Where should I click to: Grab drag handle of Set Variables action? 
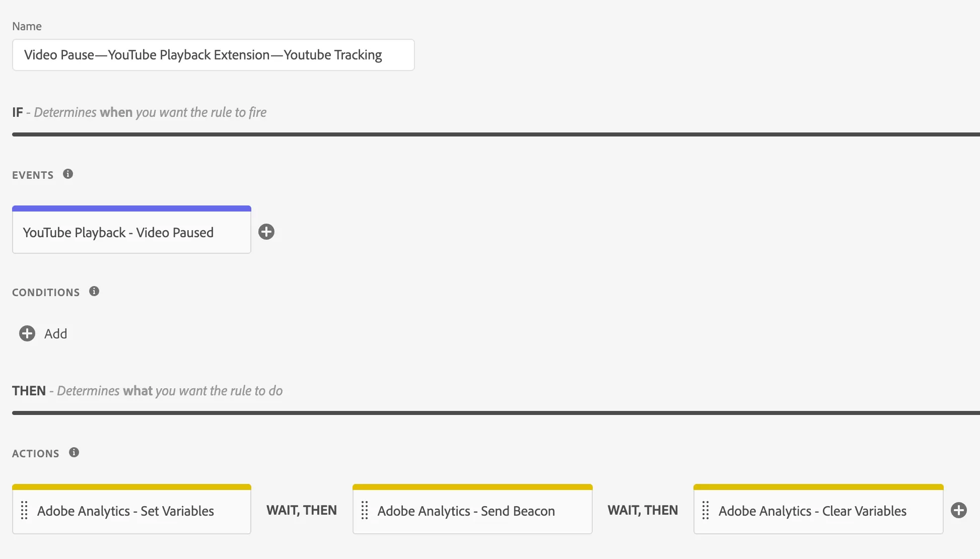point(24,510)
